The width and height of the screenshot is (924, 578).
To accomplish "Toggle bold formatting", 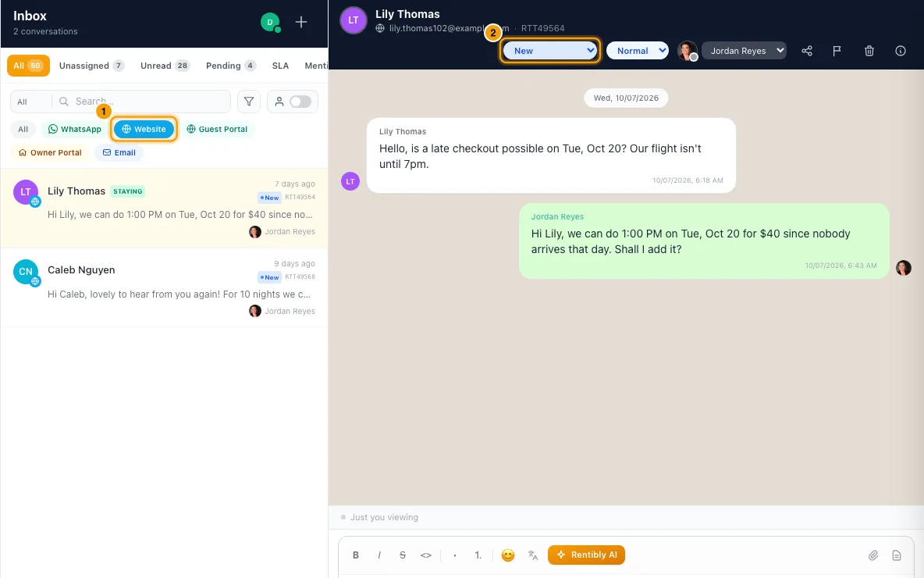I will click(x=356, y=555).
